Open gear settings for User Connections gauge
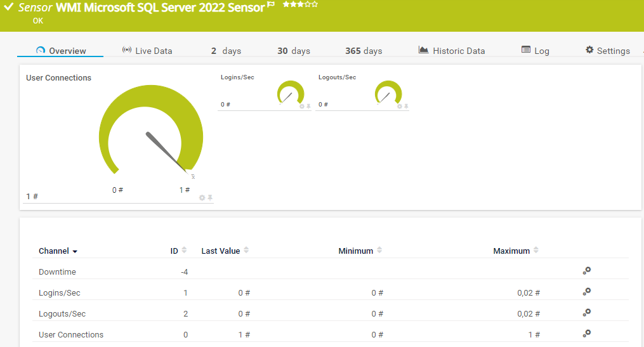This screenshot has height=347, width=644. [x=202, y=198]
